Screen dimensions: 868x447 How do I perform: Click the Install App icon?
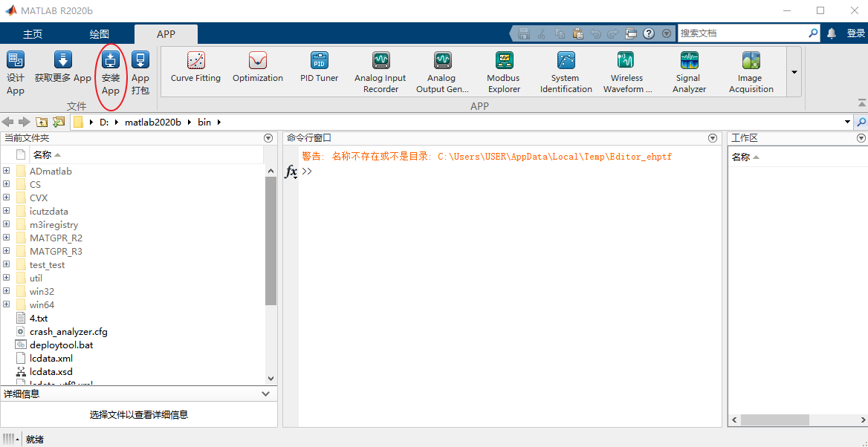(111, 59)
